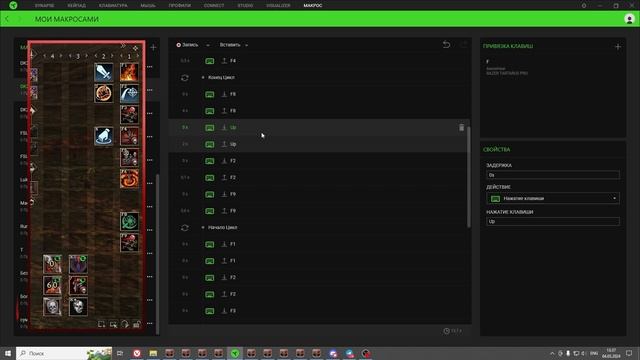Undo the last macro edit
This screenshot has width=640, height=360.
[x=447, y=44]
